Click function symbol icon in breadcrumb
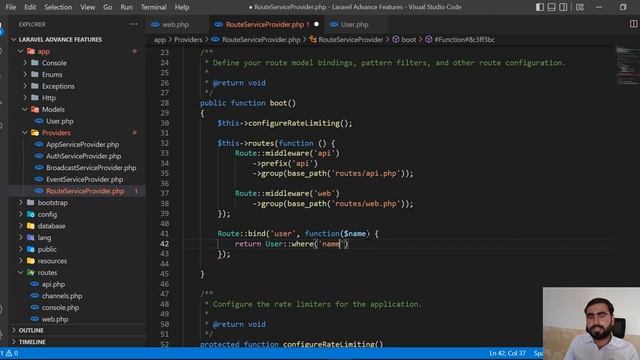 click(429, 40)
